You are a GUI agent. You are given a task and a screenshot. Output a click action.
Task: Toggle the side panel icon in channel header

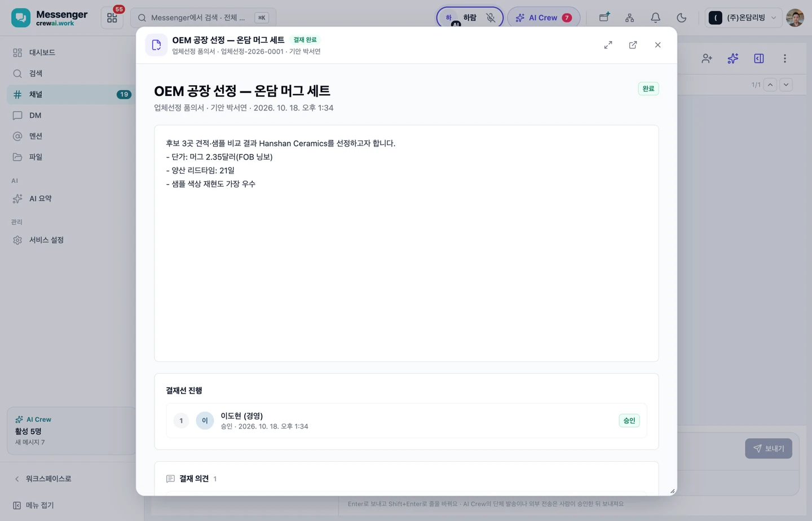(x=758, y=59)
